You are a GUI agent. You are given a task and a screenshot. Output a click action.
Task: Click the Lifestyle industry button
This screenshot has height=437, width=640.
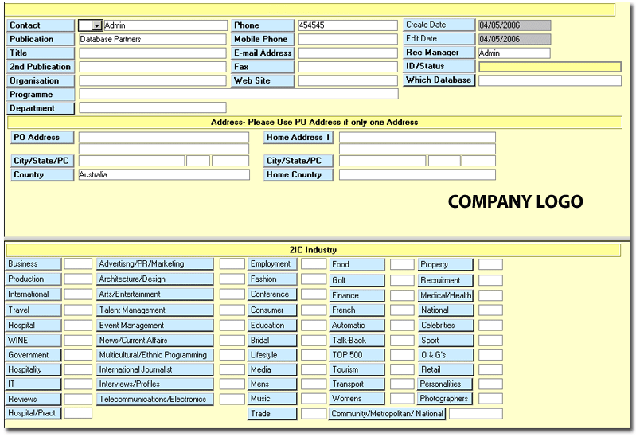272,355
